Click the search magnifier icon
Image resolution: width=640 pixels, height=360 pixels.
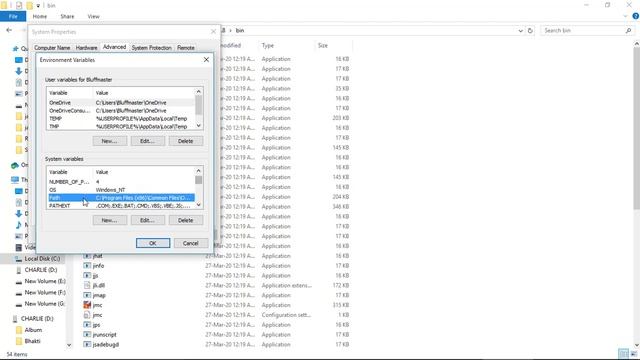click(629, 31)
